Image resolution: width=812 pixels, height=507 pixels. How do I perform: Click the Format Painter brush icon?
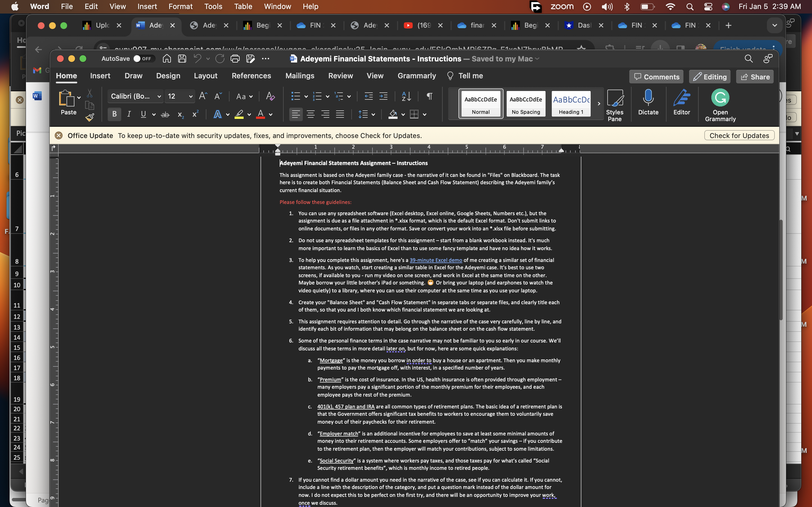click(x=90, y=117)
